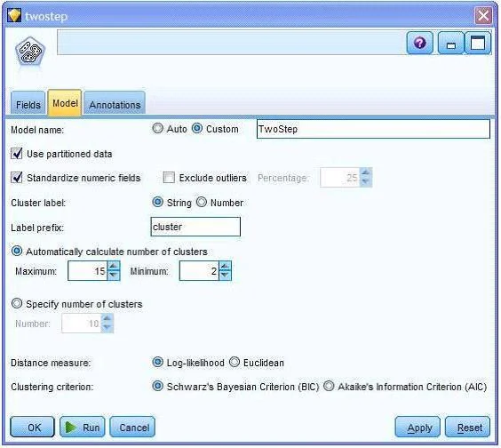This screenshot has width=501, height=448.
Task: Click the TwoStep node pentagon icon
Action: click(30, 52)
